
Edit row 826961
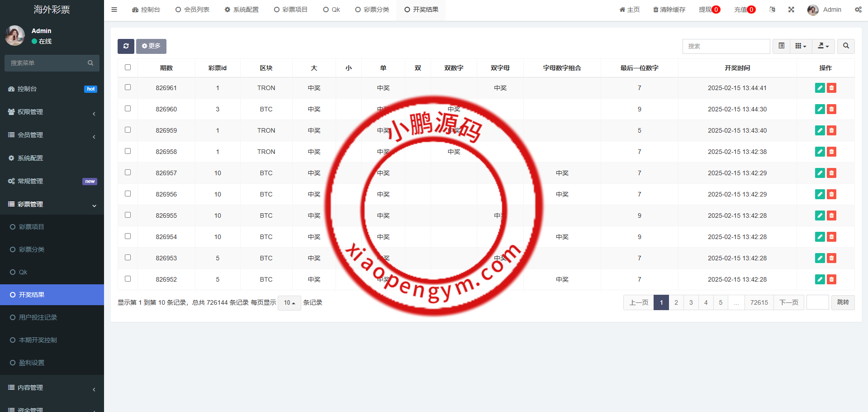[820, 88]
